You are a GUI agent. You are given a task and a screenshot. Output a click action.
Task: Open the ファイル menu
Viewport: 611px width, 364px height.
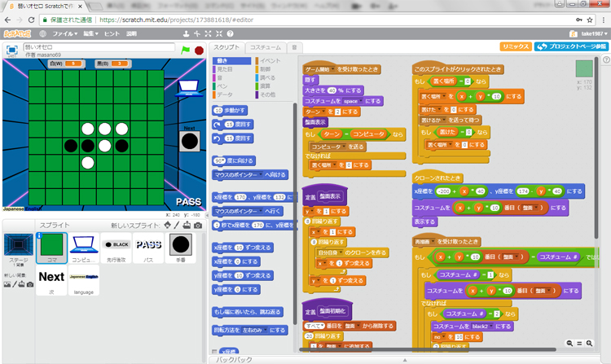coord(68,34)
